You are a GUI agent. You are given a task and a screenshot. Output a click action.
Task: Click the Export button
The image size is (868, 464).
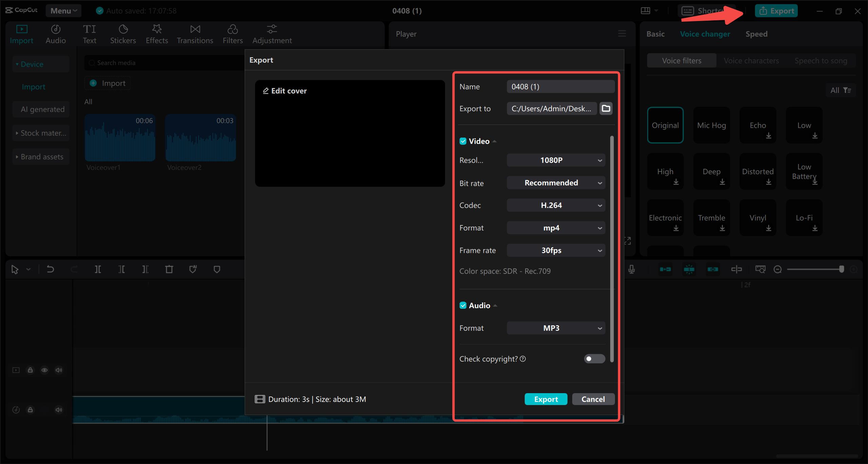coord(546,399)
